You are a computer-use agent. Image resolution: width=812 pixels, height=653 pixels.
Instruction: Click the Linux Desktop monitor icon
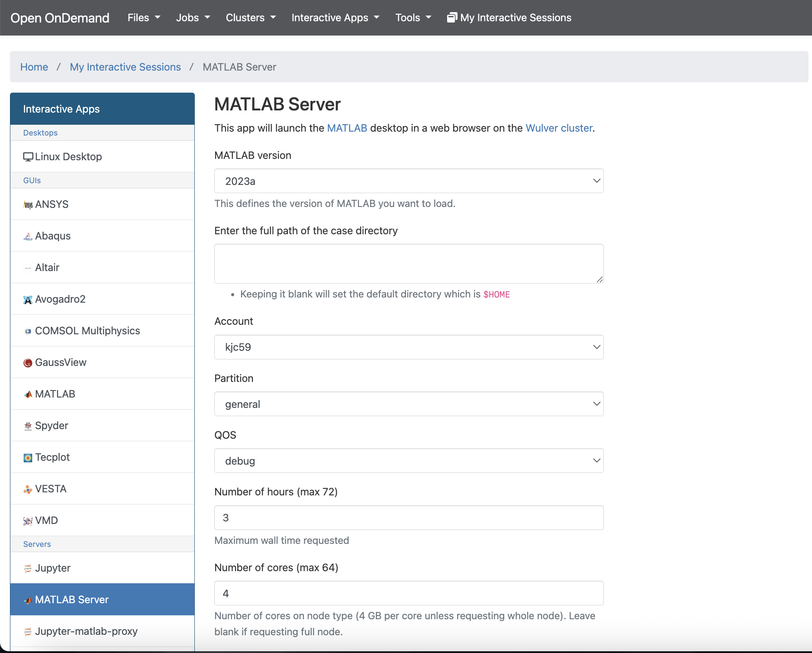[28, 157]
